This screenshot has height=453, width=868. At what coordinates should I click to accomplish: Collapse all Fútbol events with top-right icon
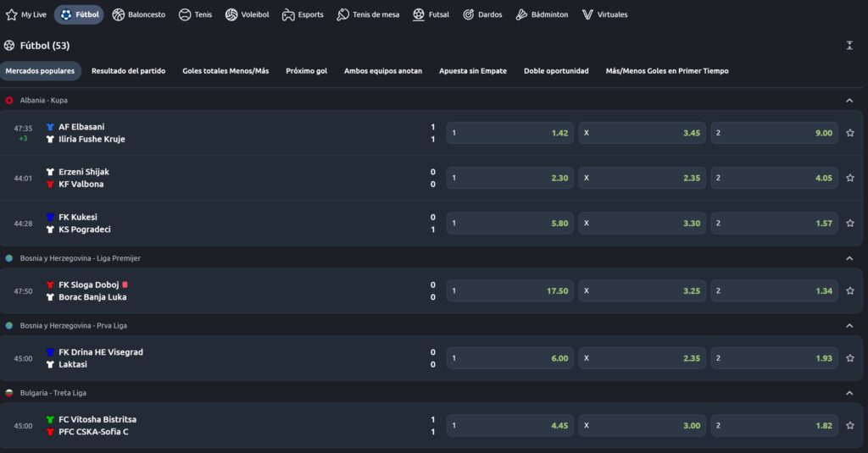point(849,46)
